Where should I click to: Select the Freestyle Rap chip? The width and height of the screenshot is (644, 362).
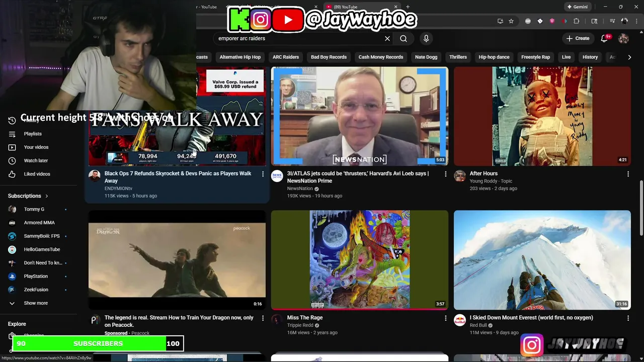(x=535, y=57)
